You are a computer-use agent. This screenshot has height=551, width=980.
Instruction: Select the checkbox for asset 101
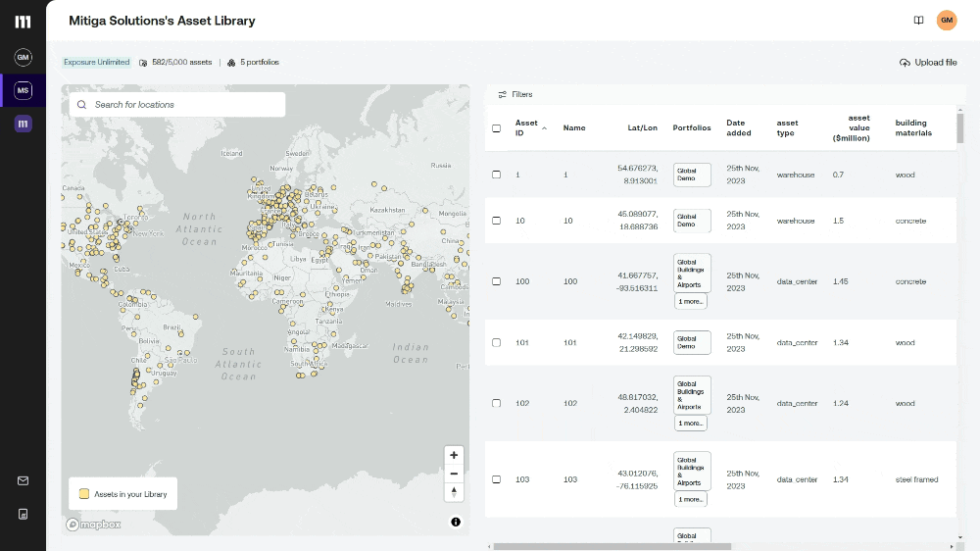[496, 342]
